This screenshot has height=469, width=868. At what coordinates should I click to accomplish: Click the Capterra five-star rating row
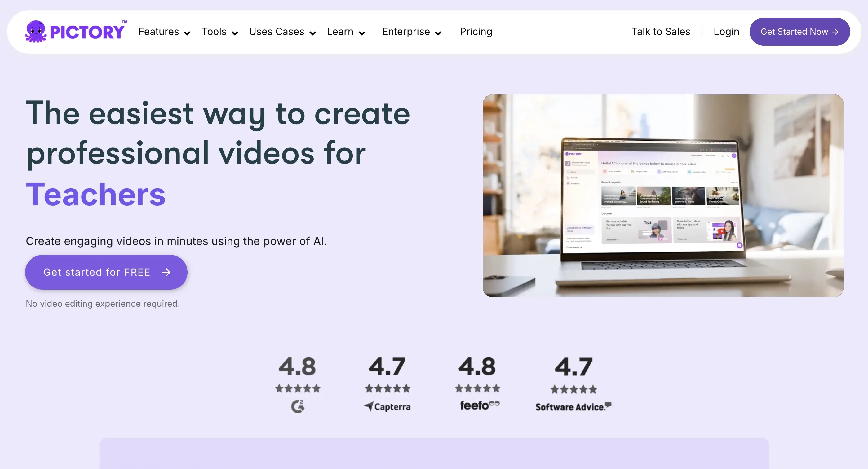387,388
